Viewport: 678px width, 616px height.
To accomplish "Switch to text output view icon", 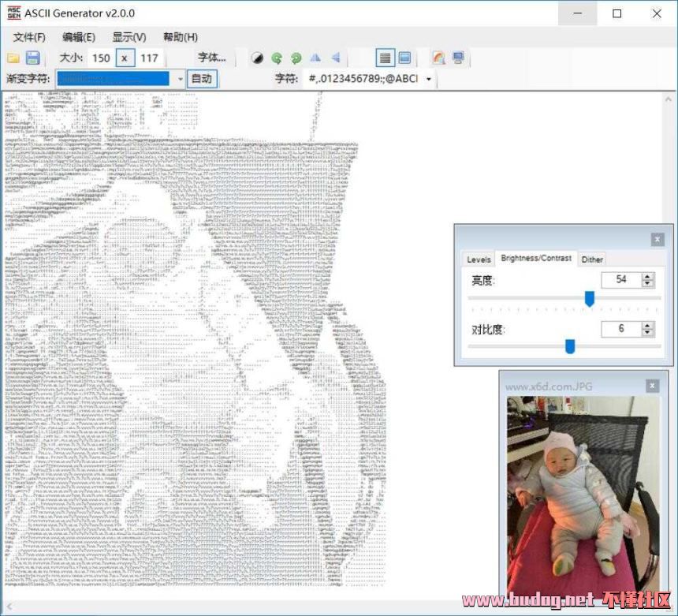I will click(385, 58).
